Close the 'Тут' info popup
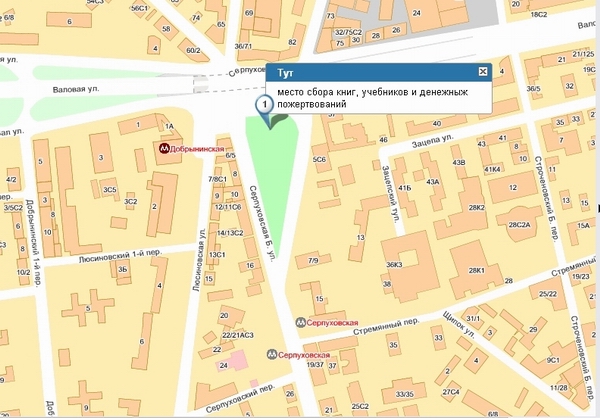600x418 pixels. [483, 72]
